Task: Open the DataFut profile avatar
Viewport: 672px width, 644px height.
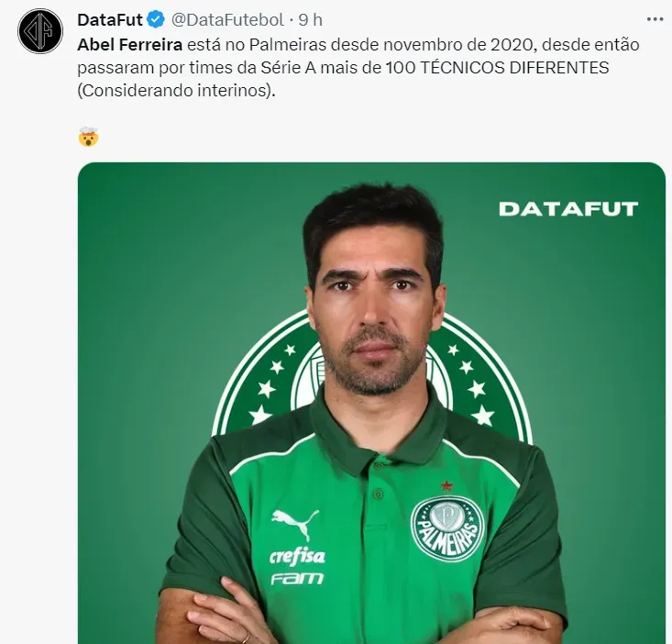Action: pos(40,31)
